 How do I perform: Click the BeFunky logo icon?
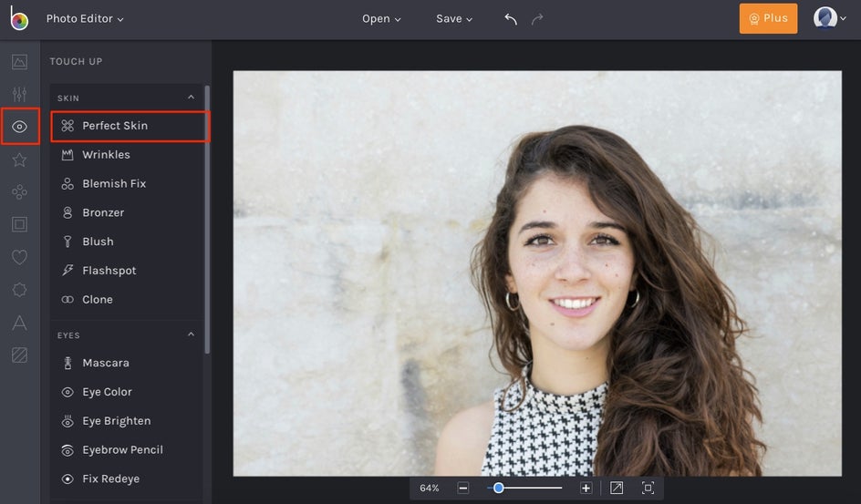point(19,18)
